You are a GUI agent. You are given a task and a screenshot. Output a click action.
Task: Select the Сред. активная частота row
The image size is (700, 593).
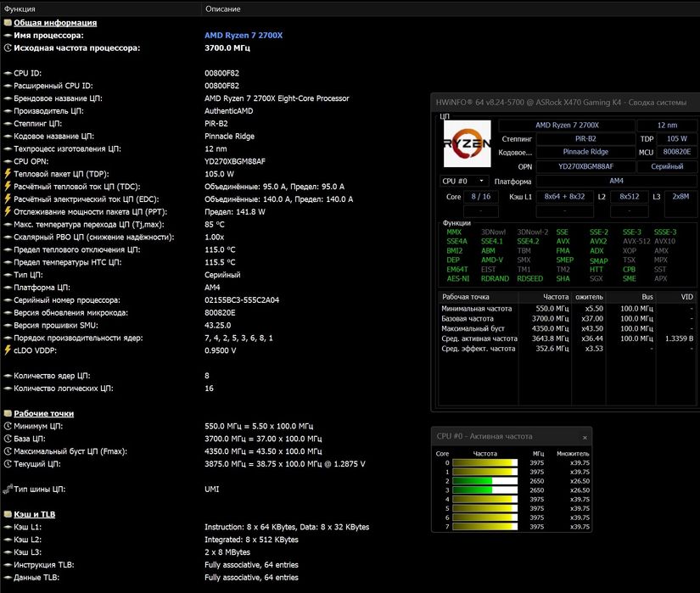coord(567,338)
